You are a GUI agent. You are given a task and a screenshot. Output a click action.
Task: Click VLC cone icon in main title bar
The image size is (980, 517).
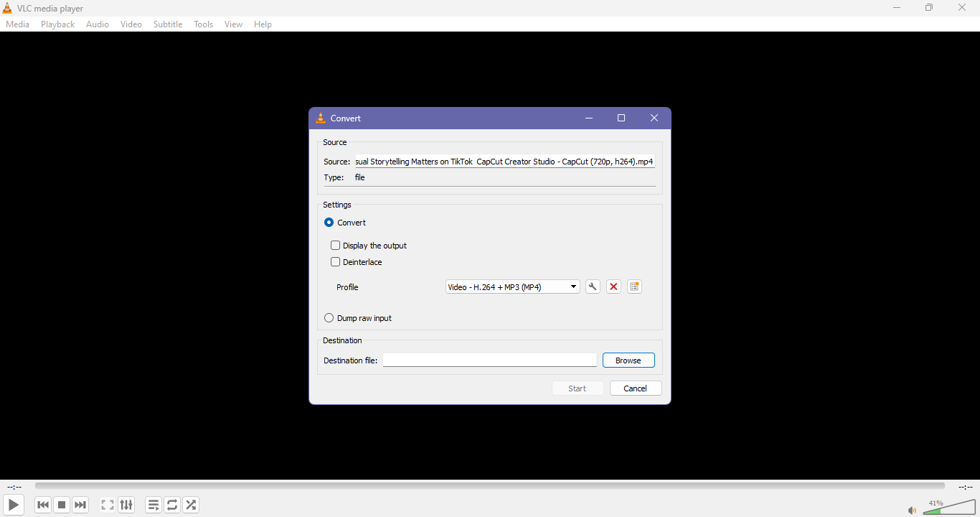pyautogui.click(x=7, y=9)
